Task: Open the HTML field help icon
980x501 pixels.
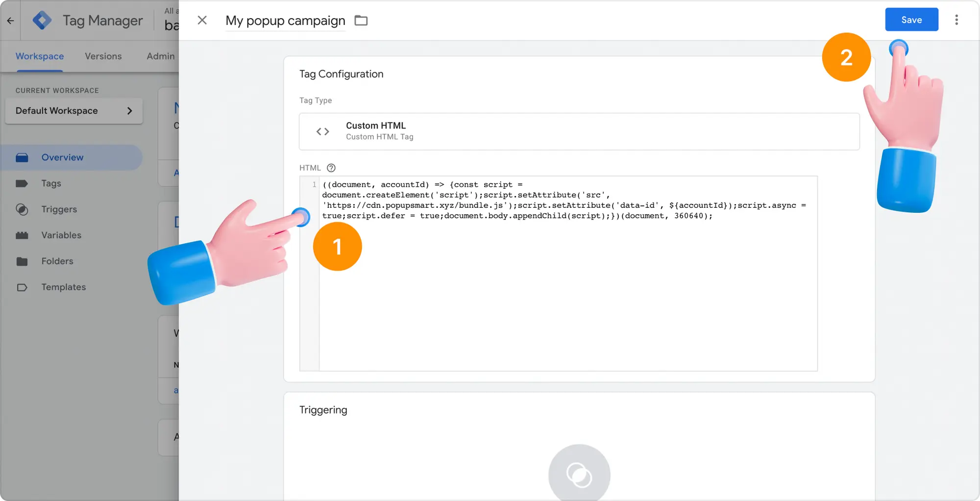Action: (331, 168)
